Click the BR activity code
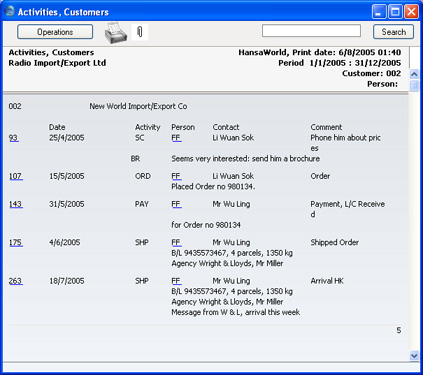Screen dimensions: 423x375 click(x=135, y=159)
